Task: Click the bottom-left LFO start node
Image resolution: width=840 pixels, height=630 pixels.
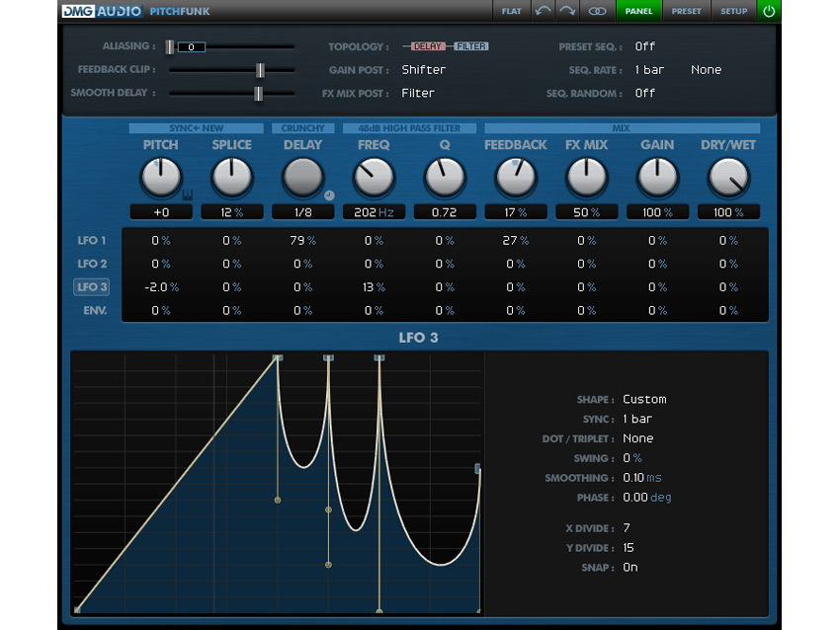Action: [x=78, y=609]
